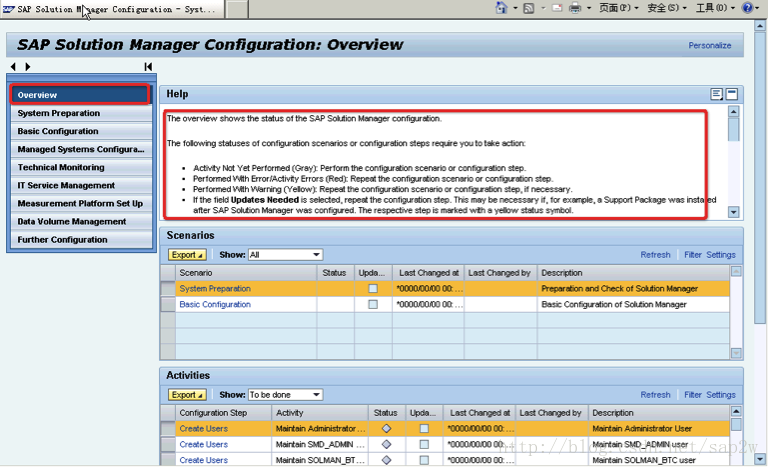
Task: Toggle Updates Needed checkbox for System Preparation
Action: pos(373,288)
